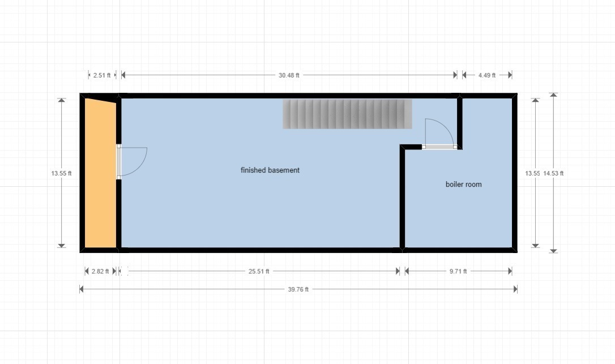615x364 pixels.
Task: Select the staircase in the finished basement
Action: [347, 114]
